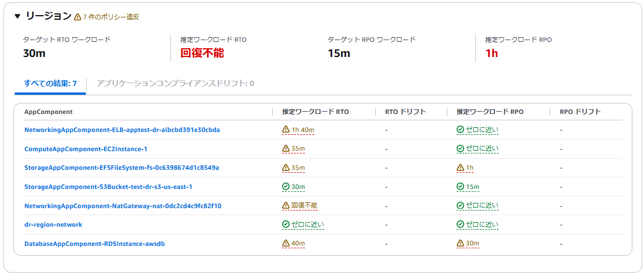Click the warning icon beside 回復不能 in NatGateway row
Image resolution: width=644 pixels, height=275 pixels.
286,206
